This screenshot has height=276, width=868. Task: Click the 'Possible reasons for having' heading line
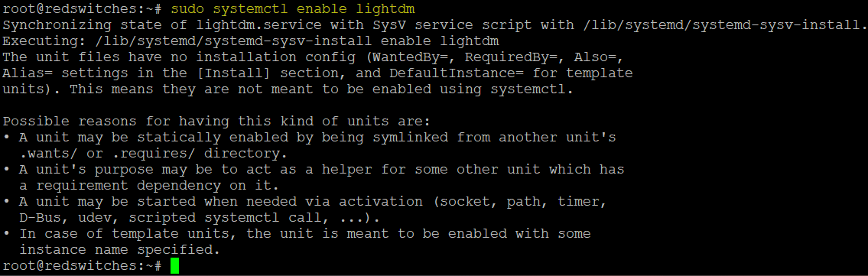click(216, 122)
